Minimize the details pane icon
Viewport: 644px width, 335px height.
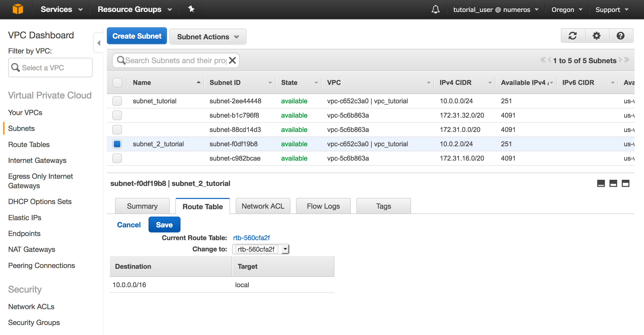coord(601,183)
